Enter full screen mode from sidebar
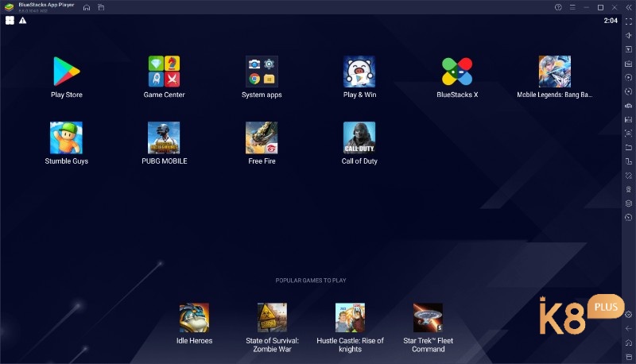The width and height of the screenshot is (636, 364). point(629,21)
